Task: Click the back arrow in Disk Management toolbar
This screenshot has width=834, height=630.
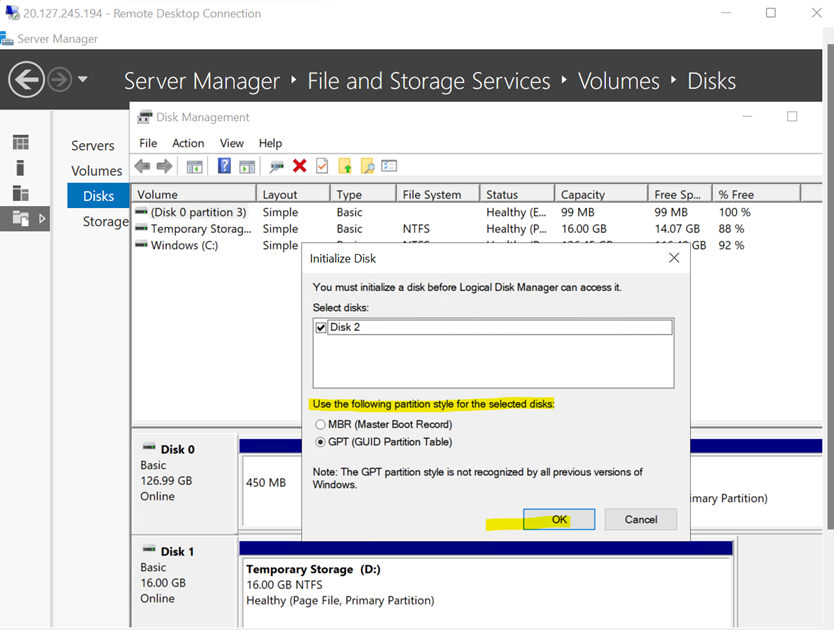Action: 141,165
